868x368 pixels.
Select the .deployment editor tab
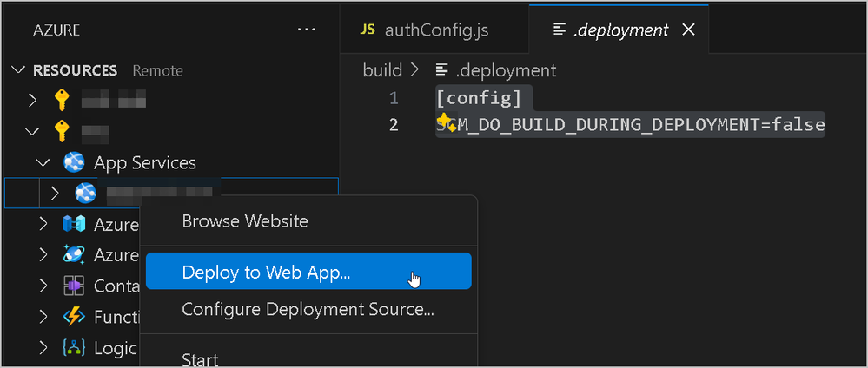[x=619, y=30]
